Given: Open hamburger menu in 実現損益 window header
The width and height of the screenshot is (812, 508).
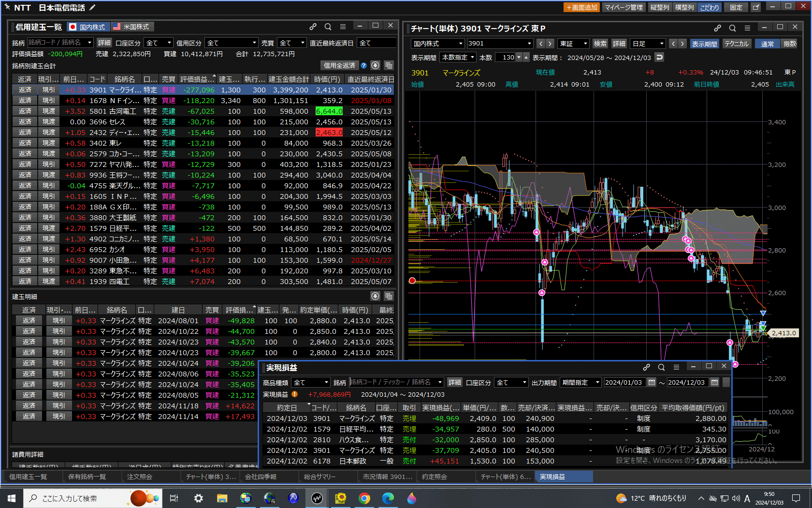Looking at the screenshot, I should pyautogui.click(x=676, y=367).
